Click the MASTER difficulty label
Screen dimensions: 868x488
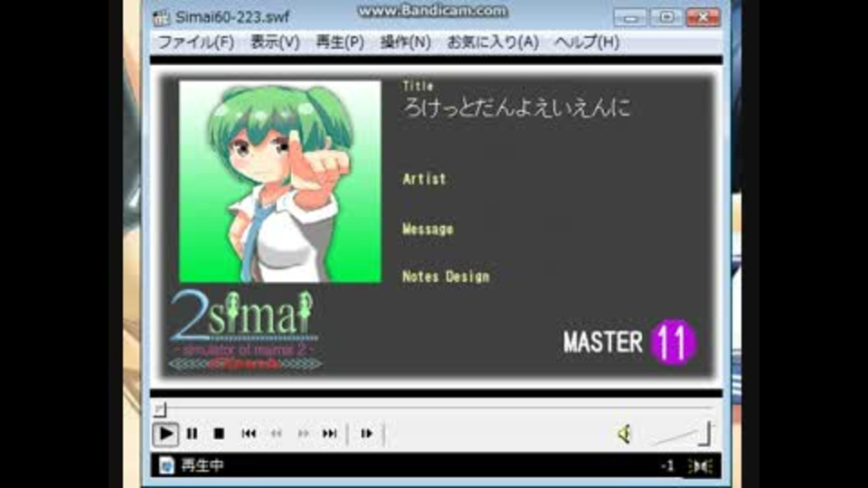click(x=603, y=343)
